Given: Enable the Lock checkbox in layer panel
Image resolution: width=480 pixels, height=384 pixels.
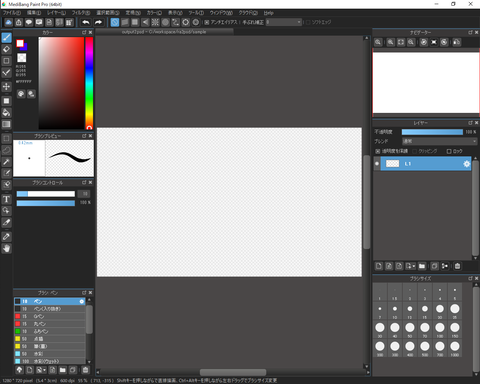Looking at the screenshot, I should coord(449,151).
